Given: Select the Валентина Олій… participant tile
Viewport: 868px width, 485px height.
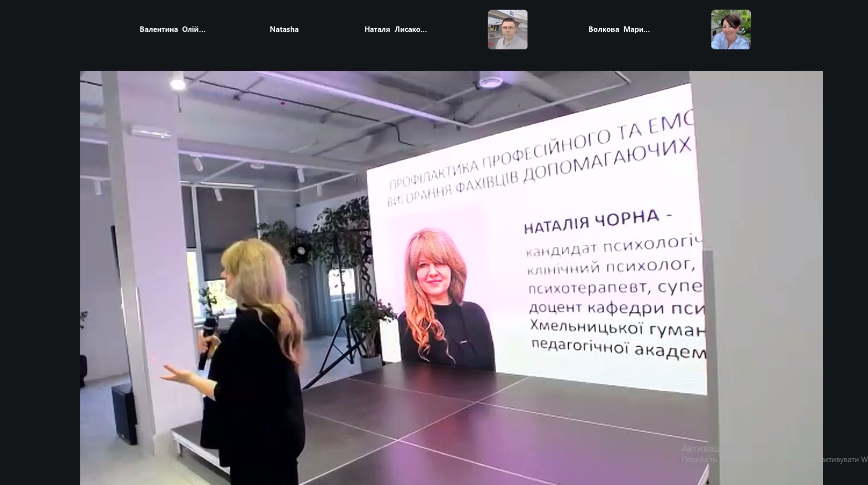Looking at the screenshot, I should 173,29.
